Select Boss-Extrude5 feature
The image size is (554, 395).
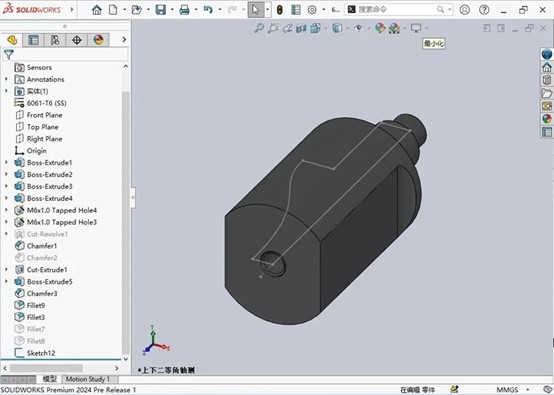(x=49, y=282)
